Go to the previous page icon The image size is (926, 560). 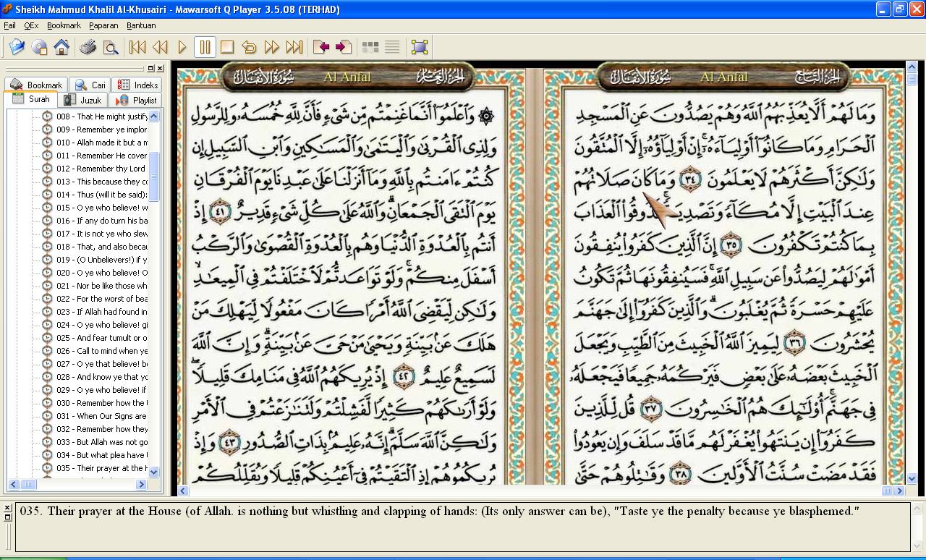(x=321, y=48)
